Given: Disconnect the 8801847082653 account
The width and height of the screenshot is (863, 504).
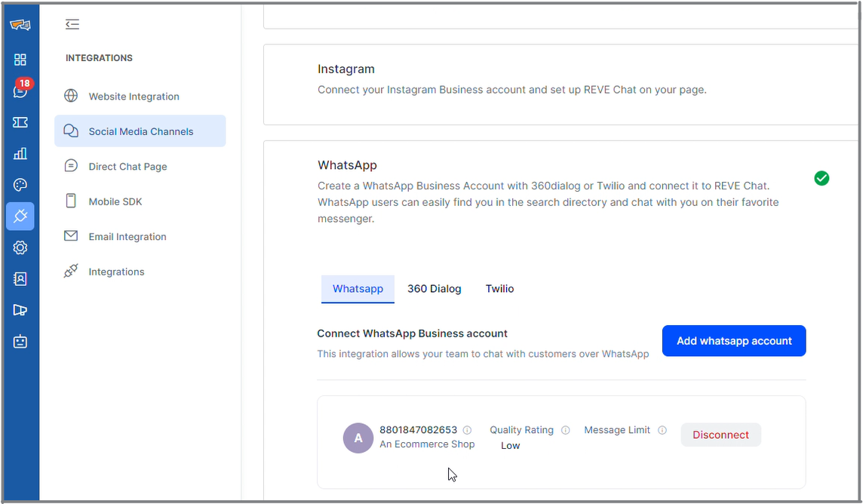Looking at the screenshot, I should point(720,435).
